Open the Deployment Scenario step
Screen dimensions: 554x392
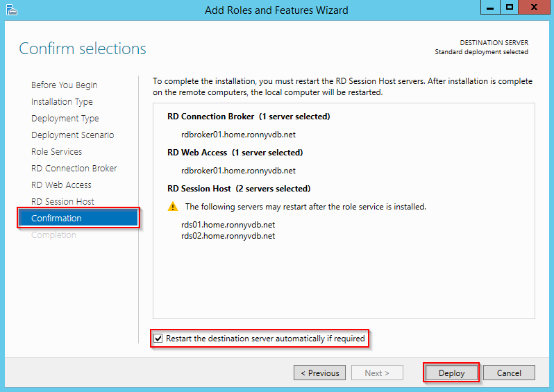point(72,135)
